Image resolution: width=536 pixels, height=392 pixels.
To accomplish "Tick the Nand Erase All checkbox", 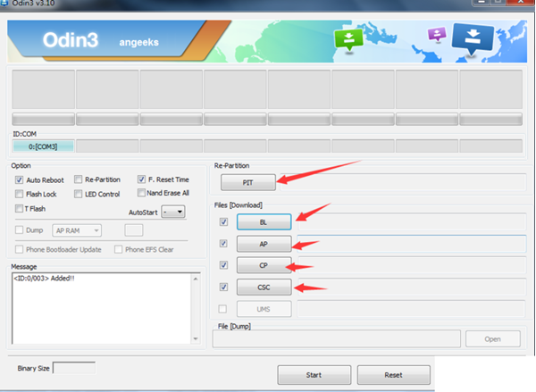I will point(142,193).
